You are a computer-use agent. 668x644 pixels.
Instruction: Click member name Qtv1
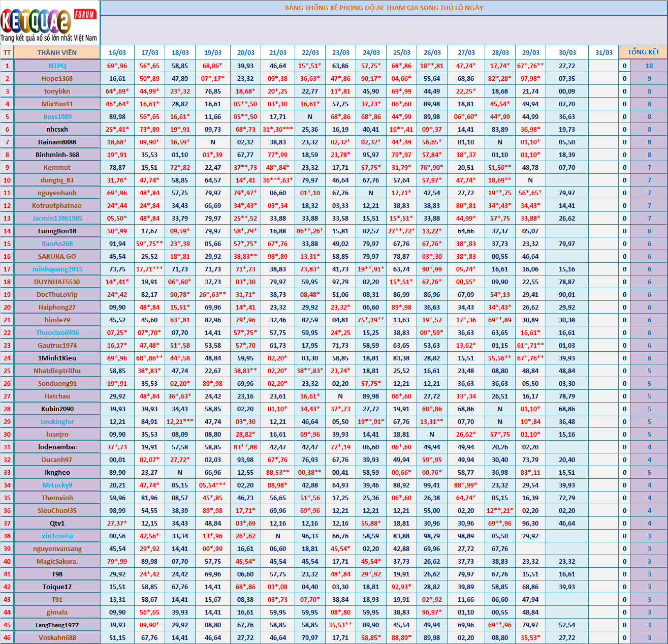[57, 523]
